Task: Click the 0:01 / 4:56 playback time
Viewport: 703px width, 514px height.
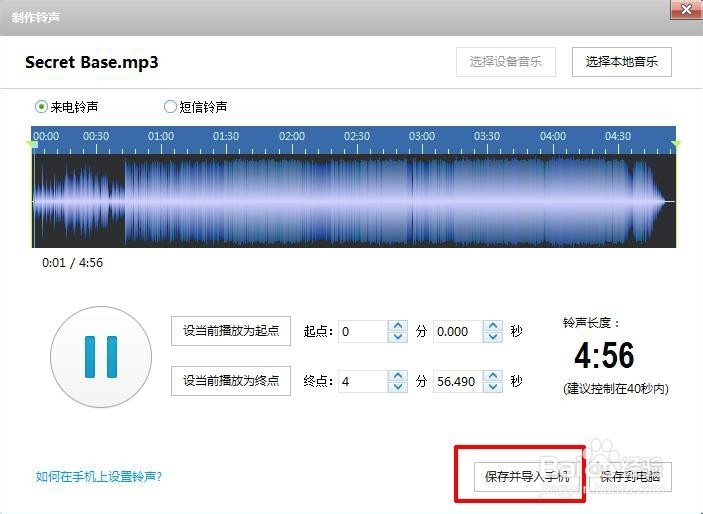Action: click(72, 262)
